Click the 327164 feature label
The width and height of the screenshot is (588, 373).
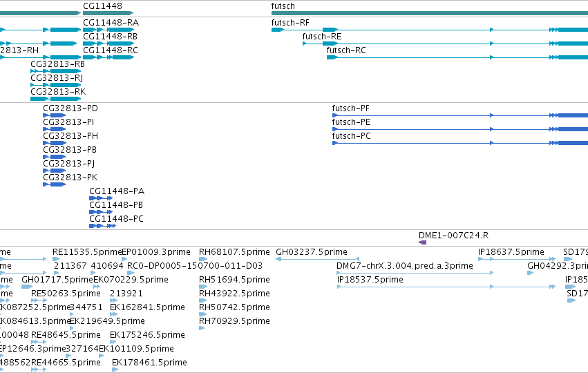click(82, 349)
